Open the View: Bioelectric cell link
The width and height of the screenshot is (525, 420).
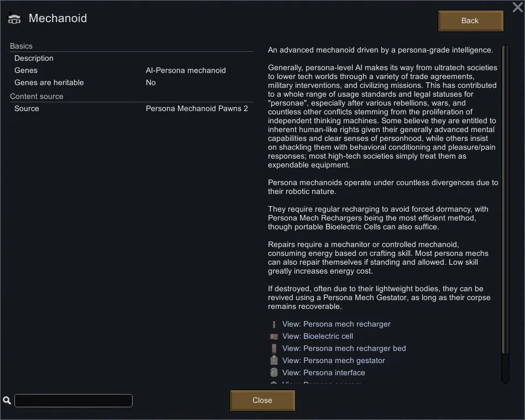point(317,337)
